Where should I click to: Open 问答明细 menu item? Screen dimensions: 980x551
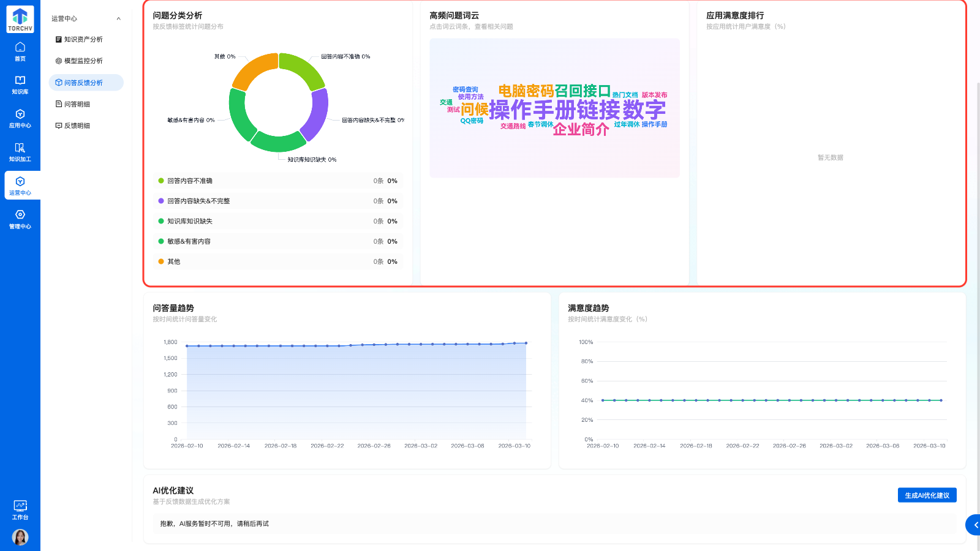(77, 105)
